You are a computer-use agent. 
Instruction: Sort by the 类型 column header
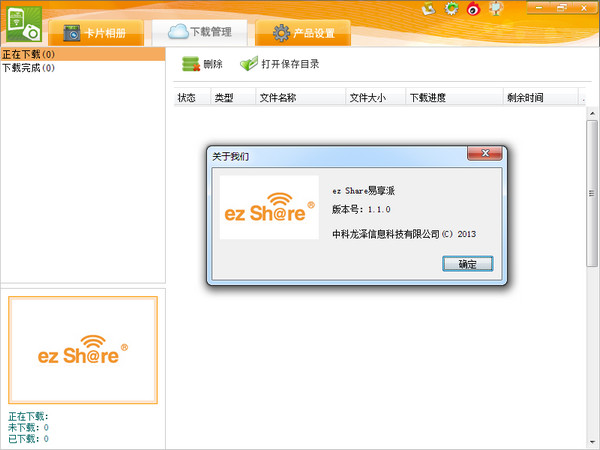pyautogui.click(x=233, y=98)
